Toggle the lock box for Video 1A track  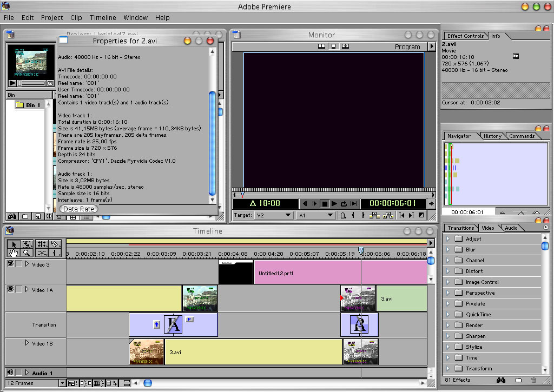19,289
